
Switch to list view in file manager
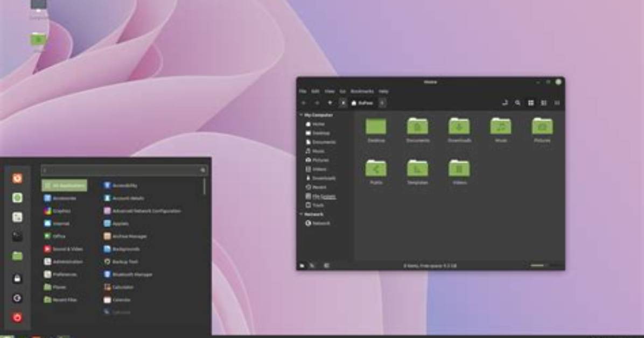pos(544,103)
